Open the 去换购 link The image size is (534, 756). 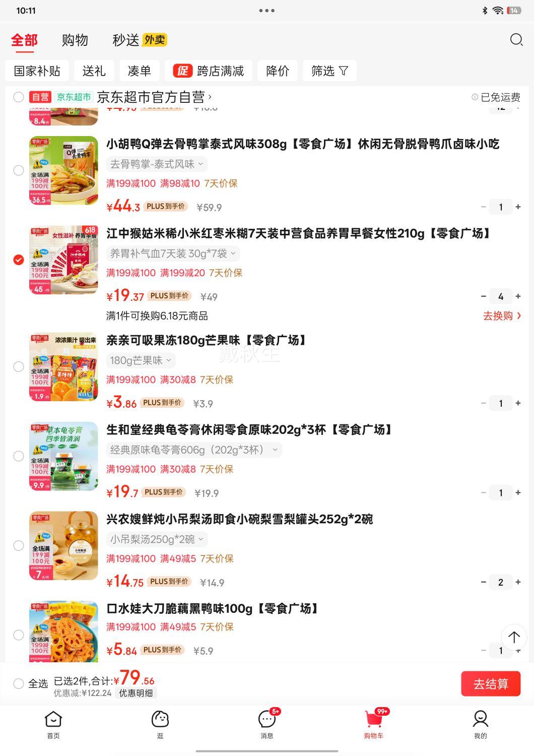(502, 316)
